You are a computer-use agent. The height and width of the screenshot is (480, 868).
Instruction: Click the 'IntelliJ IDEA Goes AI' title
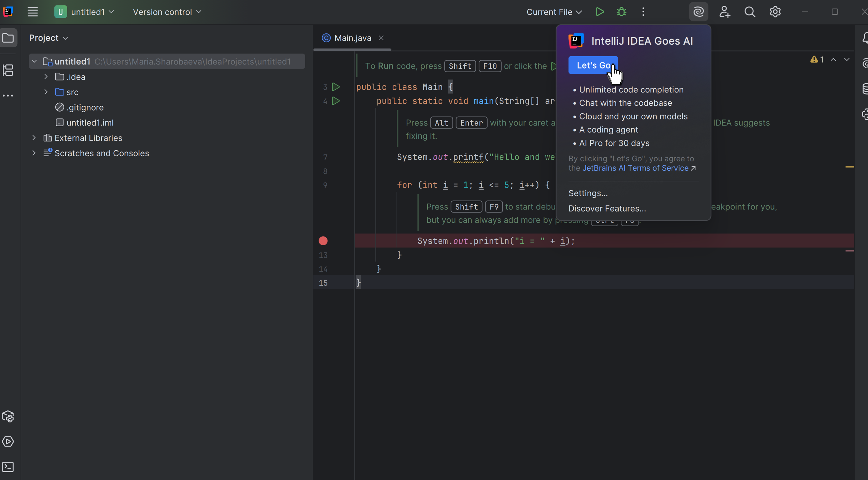(x=642, y=41)
